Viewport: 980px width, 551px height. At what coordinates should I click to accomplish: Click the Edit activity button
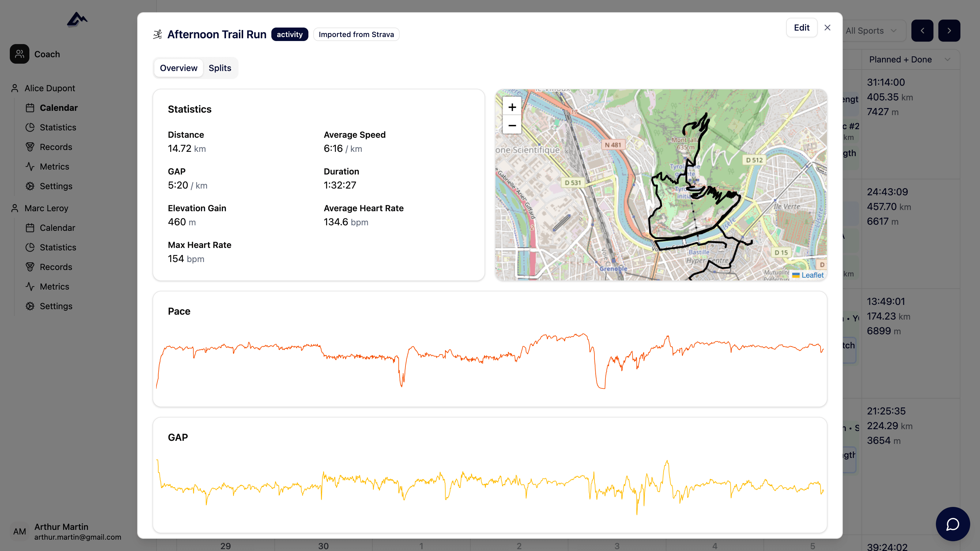click(801, 28)
